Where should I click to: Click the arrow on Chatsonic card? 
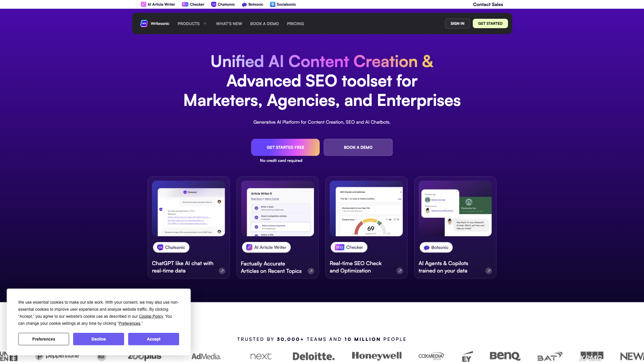click(x=222, y=270)
